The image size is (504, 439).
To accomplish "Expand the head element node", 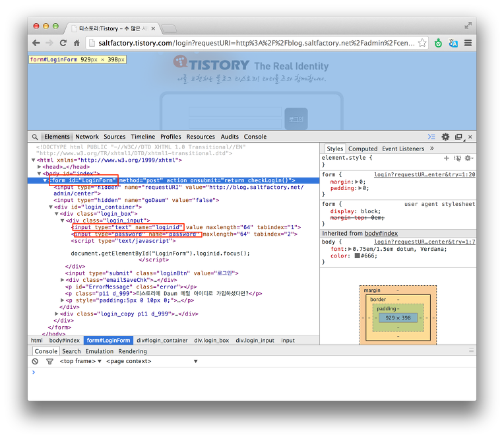I will tap(39, 167).
